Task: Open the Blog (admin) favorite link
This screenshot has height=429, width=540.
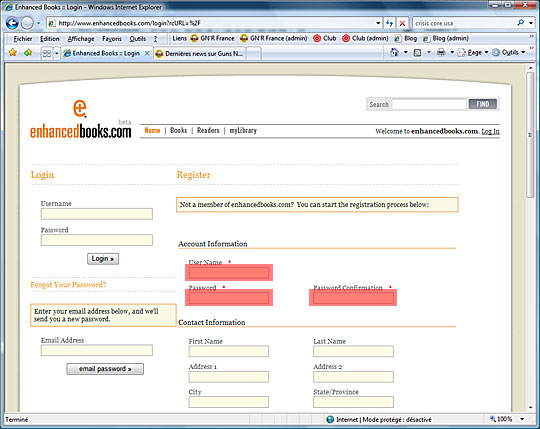Action: (446, 38)
